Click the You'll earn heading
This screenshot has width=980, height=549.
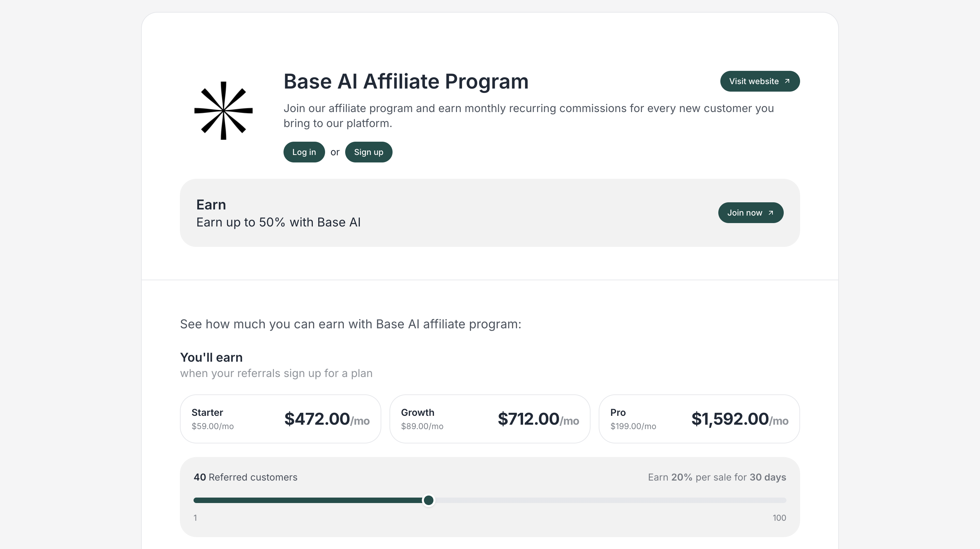[x=211, y=357]
